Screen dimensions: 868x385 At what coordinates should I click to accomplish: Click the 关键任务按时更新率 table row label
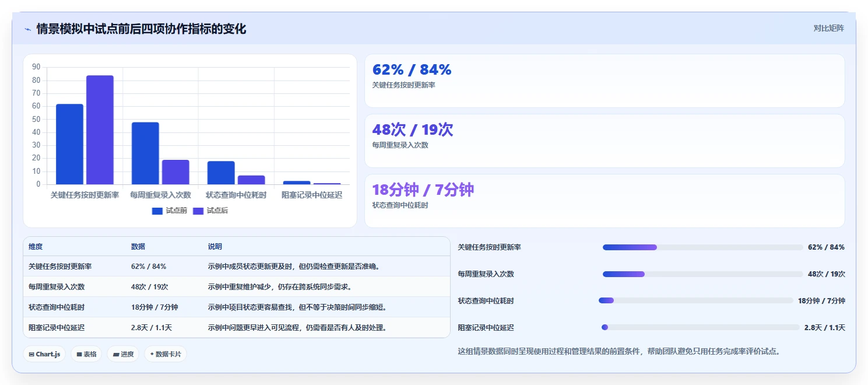60,267
